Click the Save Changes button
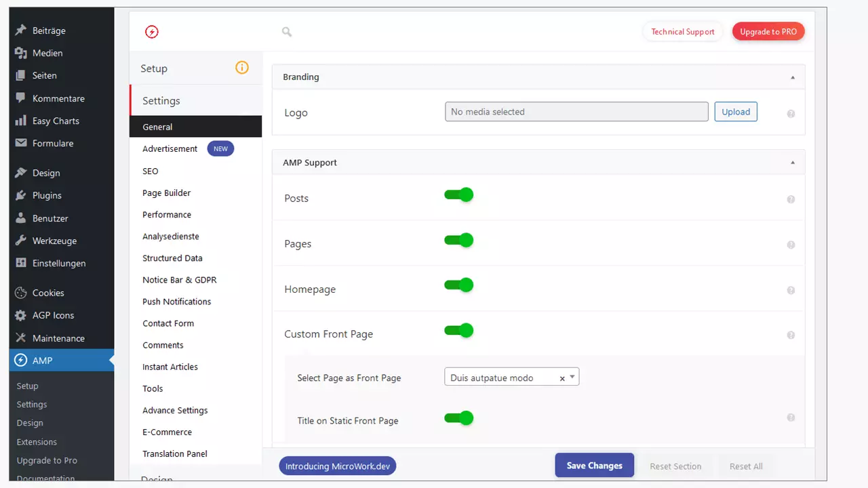The width and height of the screenshot is (868, 488). (595, 466)
